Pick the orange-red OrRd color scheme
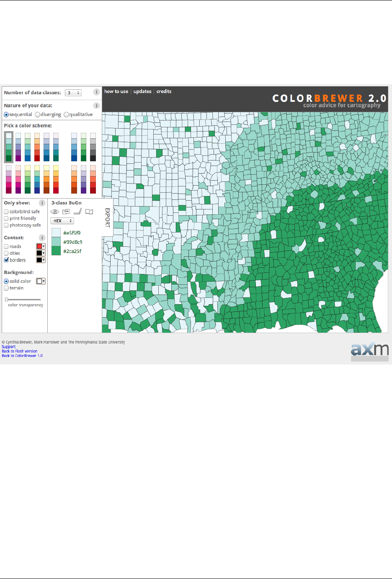The height and width of the screenshot is (579, 392). point(37,147)
